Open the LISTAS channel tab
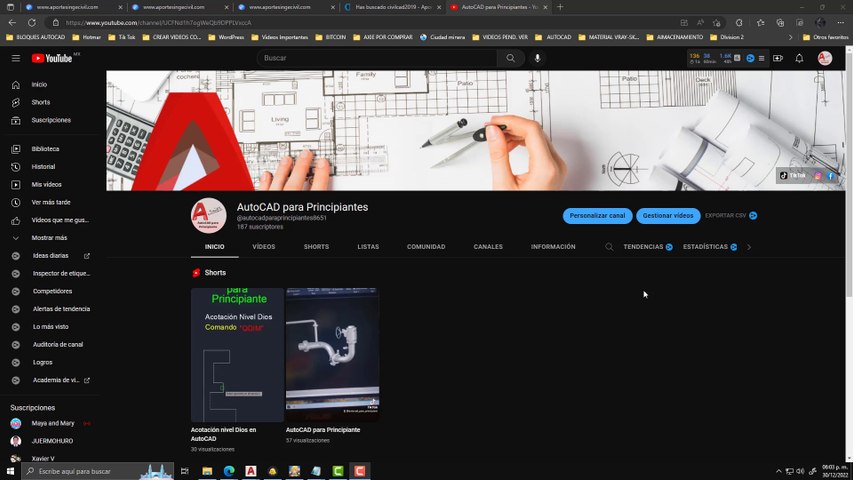 pos(368,247)
